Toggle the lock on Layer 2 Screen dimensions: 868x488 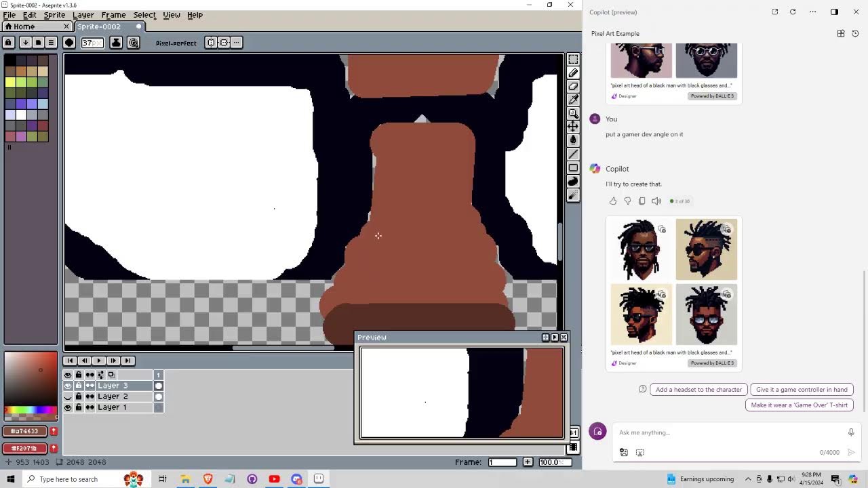tap(79, 396)
